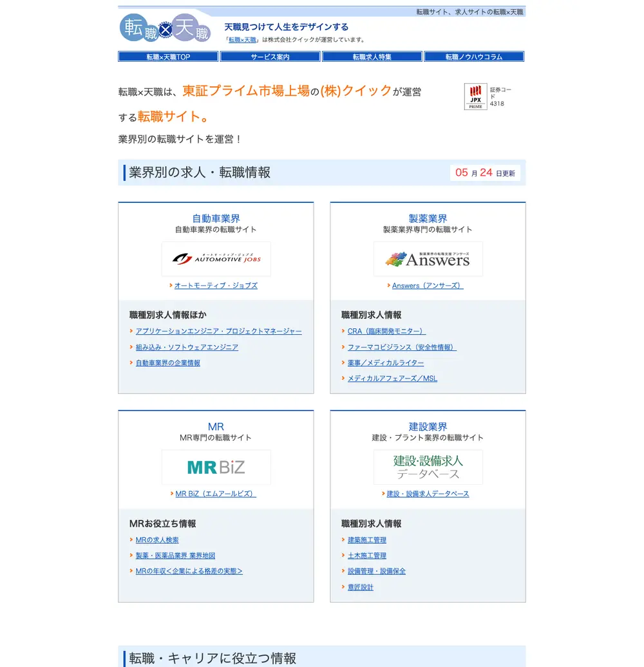Click the MR card heading
The width and height of the screenshot is (644, 667).
pyautogui.click(x=216, y=427)
